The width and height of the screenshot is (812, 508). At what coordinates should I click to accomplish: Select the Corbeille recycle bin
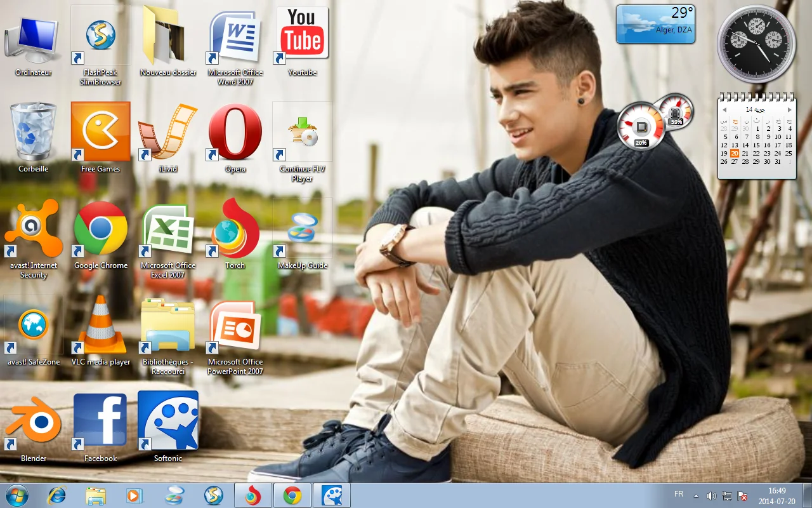click(x=34, y=132)
